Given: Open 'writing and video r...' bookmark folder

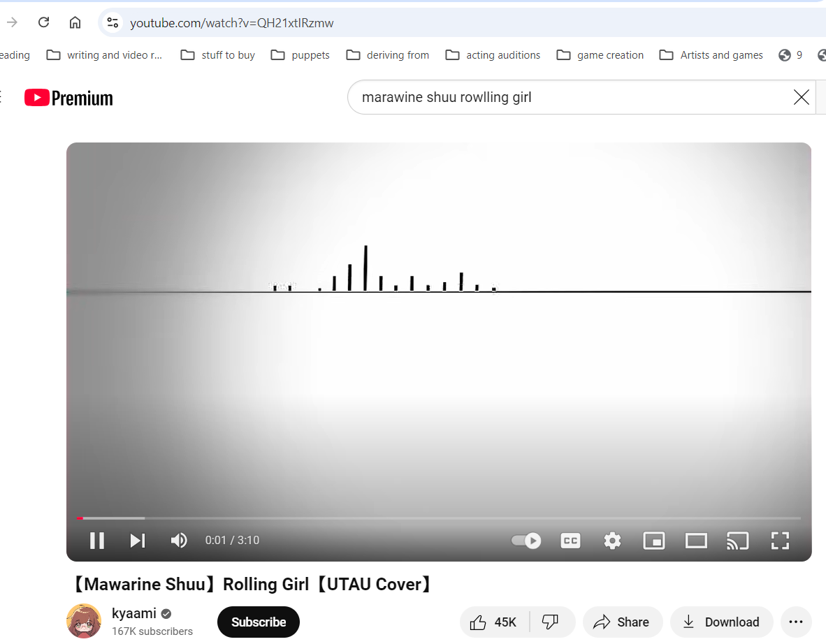Looking at the screenshot, I should click(104, 55).
